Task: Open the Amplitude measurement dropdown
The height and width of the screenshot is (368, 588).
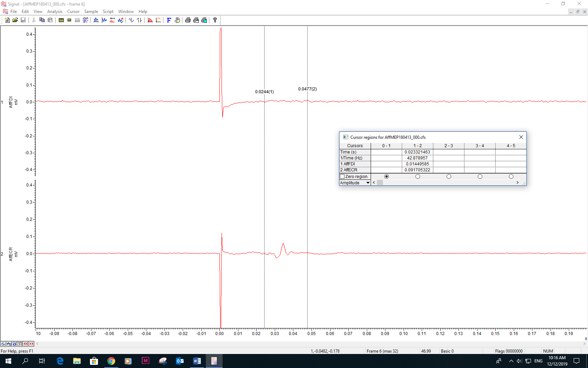Action: click(x=367, y=183)
